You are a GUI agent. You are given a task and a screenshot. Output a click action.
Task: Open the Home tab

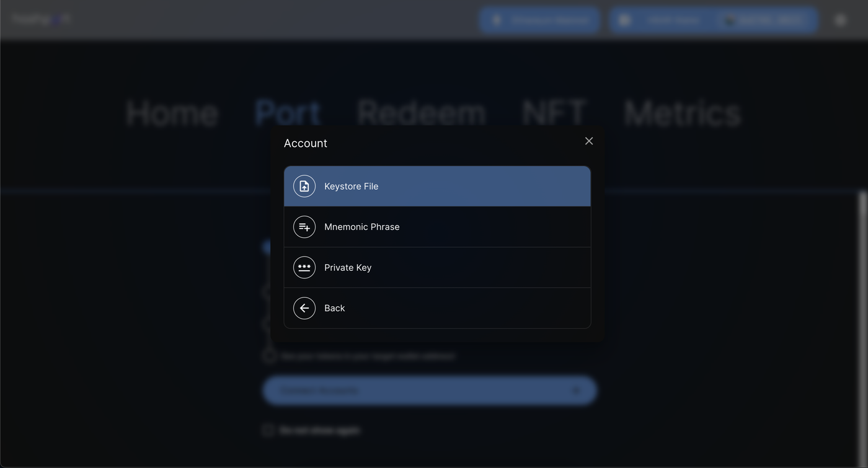[172, 113]
